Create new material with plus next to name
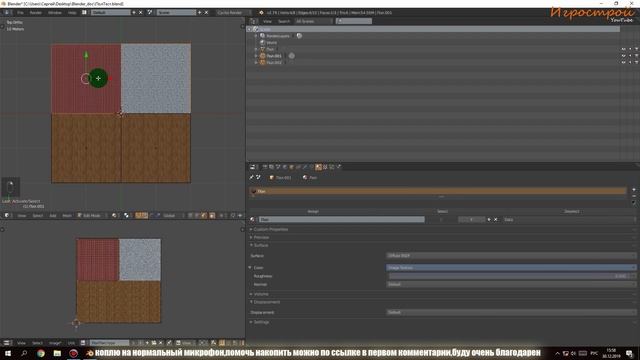 (x=489, y=220)
